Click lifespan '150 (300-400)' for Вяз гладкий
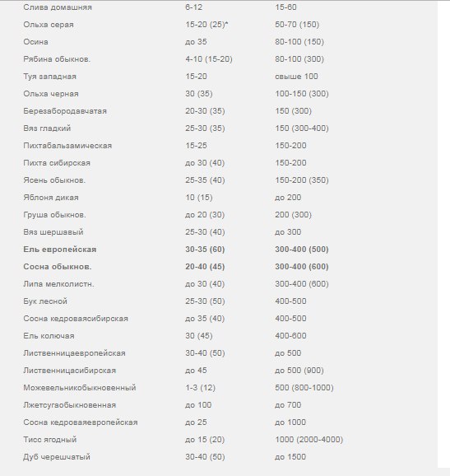Image resolution: width=450 pixels, height=476 pixels. click(x=302, y=128)
